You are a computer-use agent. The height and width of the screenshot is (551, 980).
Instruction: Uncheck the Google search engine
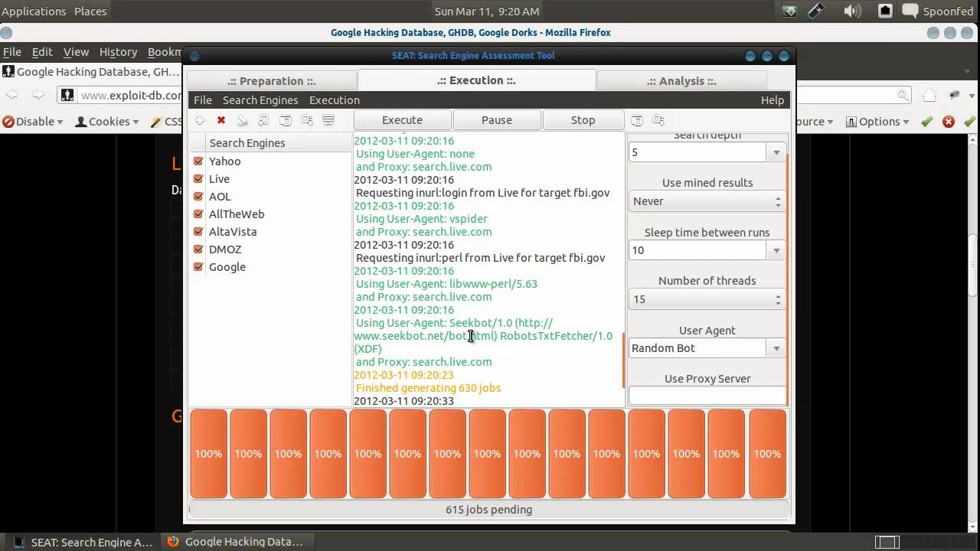coord(198,267)
